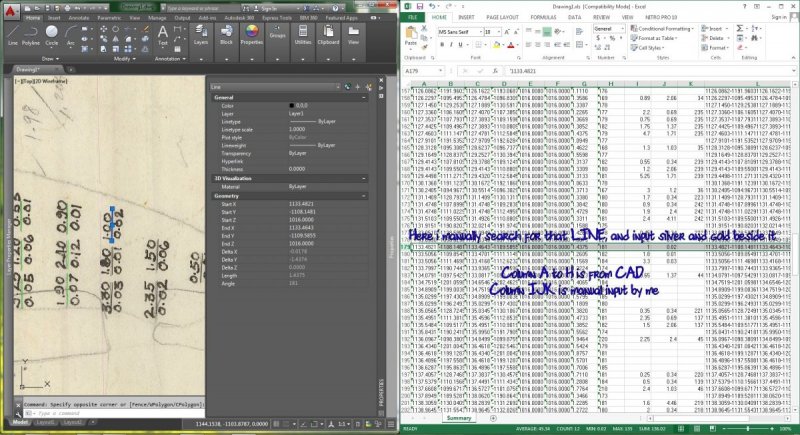
Task: Toggle Italic formatting in Excel
Action: point(451,45)
